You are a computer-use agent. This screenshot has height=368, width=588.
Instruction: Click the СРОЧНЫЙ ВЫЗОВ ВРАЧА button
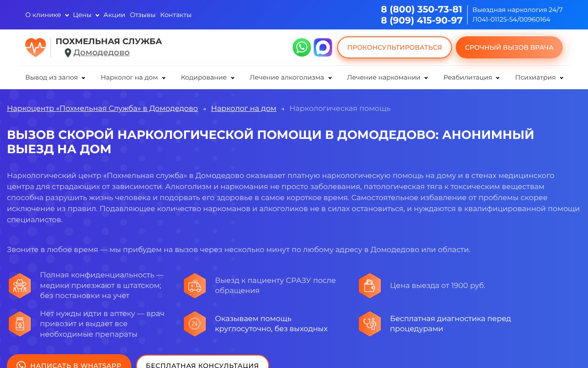tap(509, 47)
